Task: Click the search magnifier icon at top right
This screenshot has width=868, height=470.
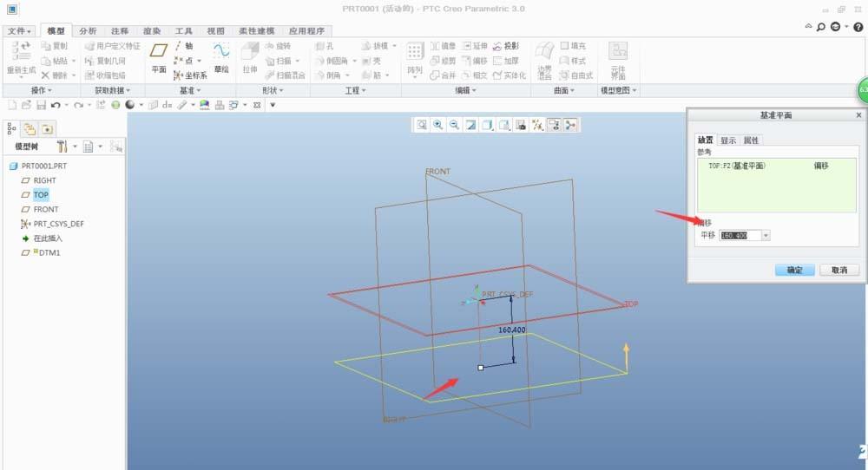Action: pos(821,27)
